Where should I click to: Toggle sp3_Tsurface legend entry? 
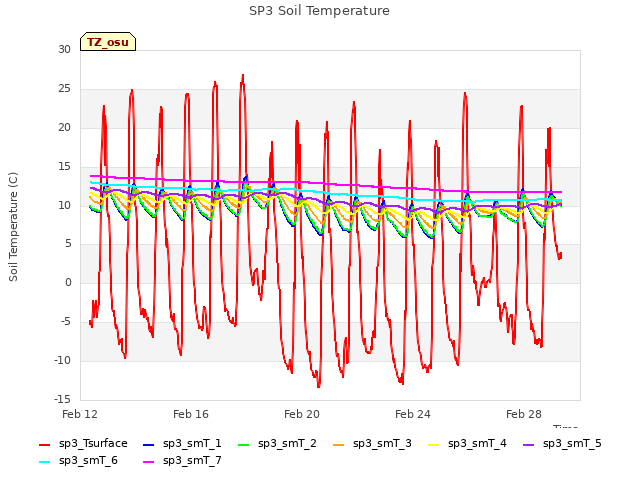point(83,444)
